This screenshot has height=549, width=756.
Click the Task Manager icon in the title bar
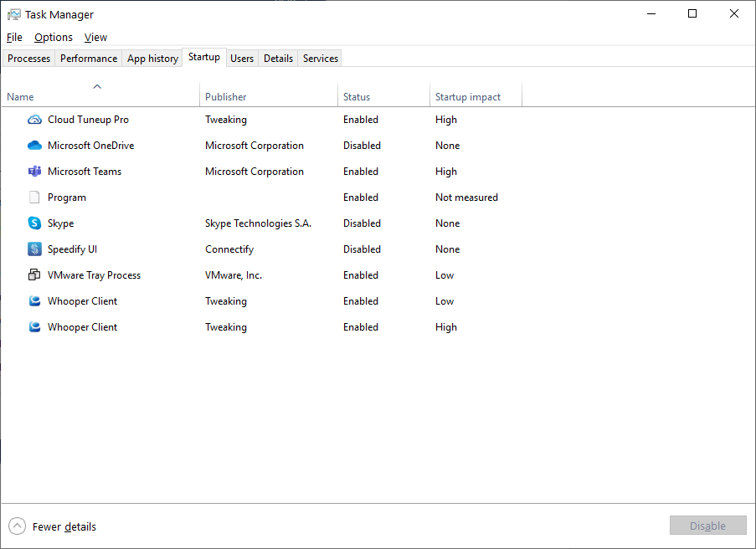(x=13, y=13)
